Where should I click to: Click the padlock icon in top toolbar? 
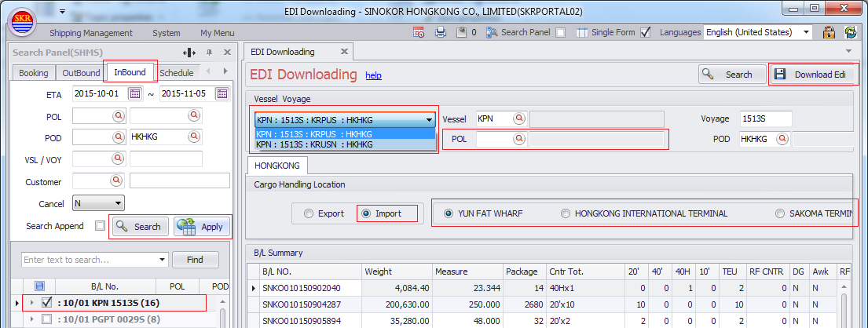pyautogui.click(x=828, y=32)
